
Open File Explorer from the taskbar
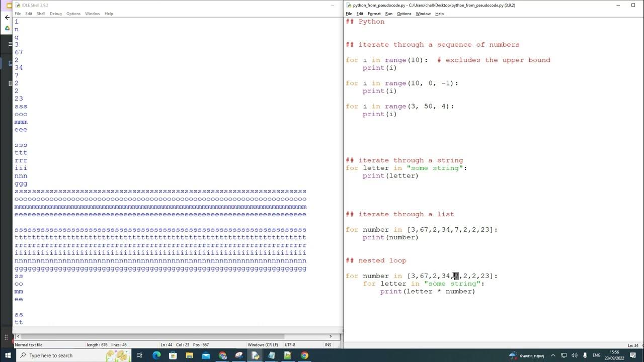pos(190,355)
